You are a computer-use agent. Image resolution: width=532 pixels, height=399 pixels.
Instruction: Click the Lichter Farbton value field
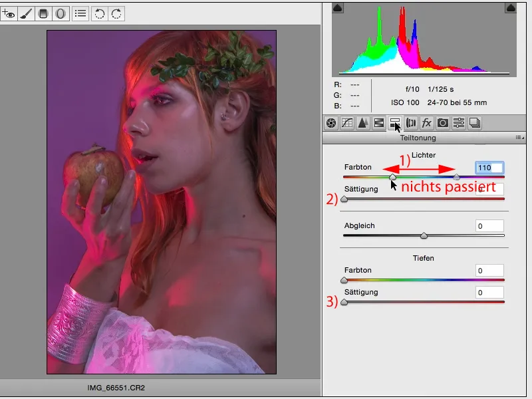489,168
